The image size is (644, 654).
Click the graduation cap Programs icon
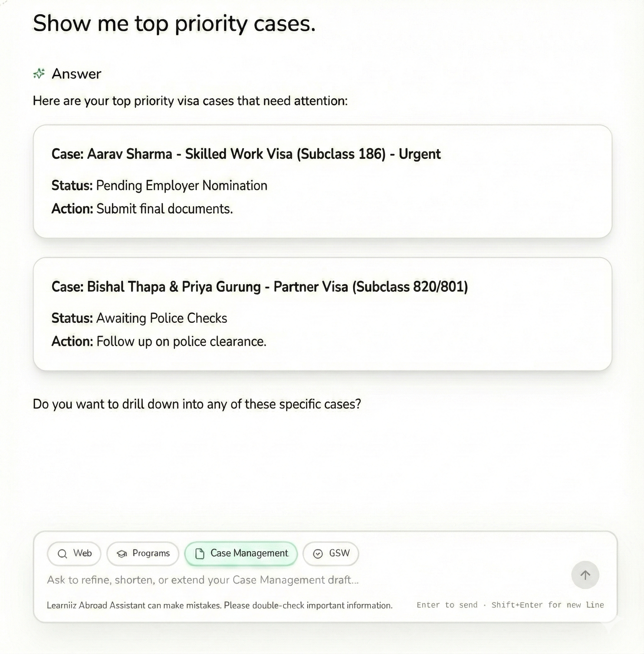tap(122, 554)
